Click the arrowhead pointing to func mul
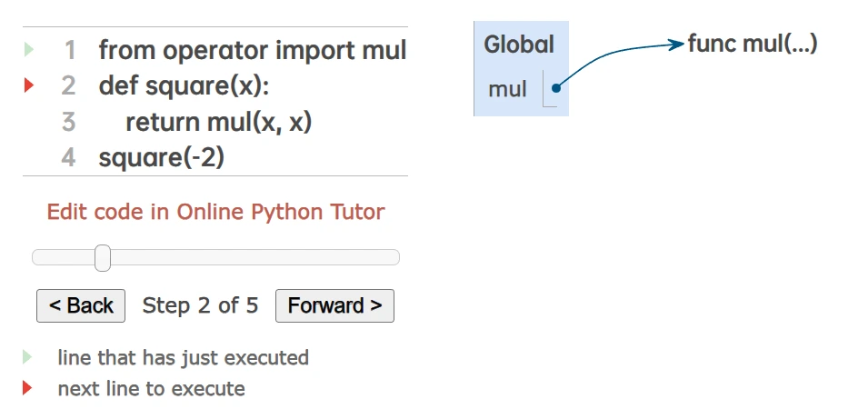 coord(675,44)
